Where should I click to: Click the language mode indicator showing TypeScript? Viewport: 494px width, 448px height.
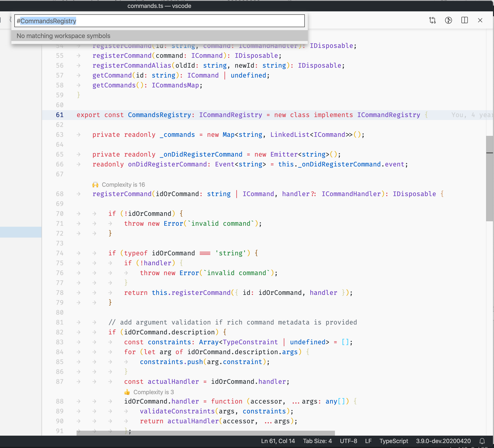pos(393,441)
